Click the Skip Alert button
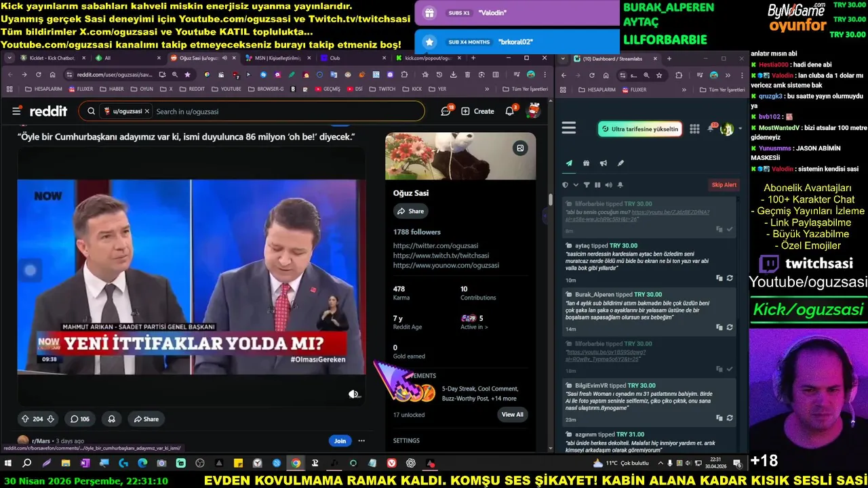The image size is (868, 488). tap(724, 185)
